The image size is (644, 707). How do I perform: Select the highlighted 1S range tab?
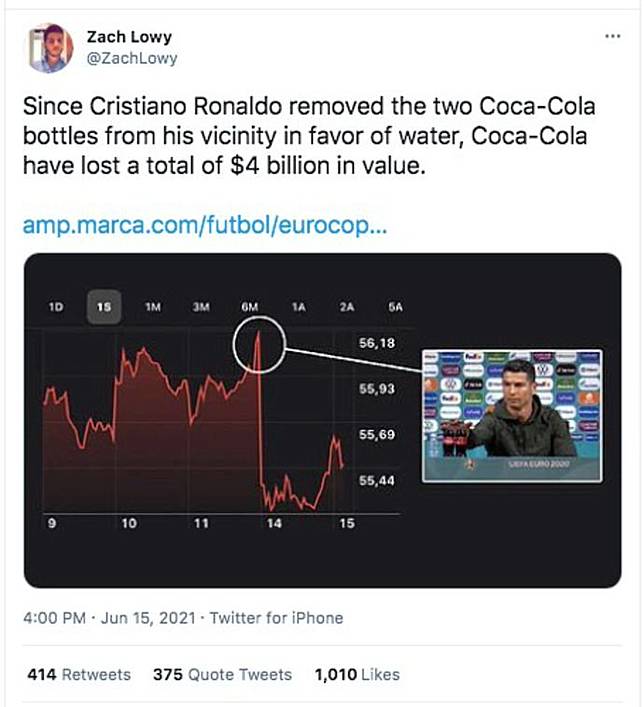point(105,307)
